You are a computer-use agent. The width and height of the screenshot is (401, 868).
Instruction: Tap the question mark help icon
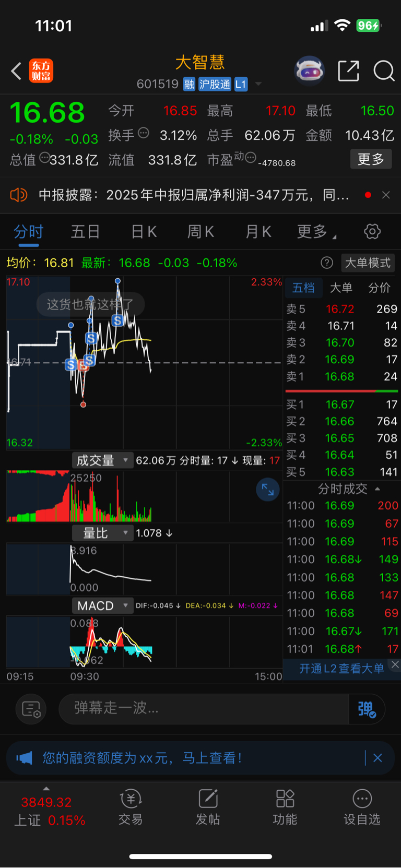coord(327,263)
